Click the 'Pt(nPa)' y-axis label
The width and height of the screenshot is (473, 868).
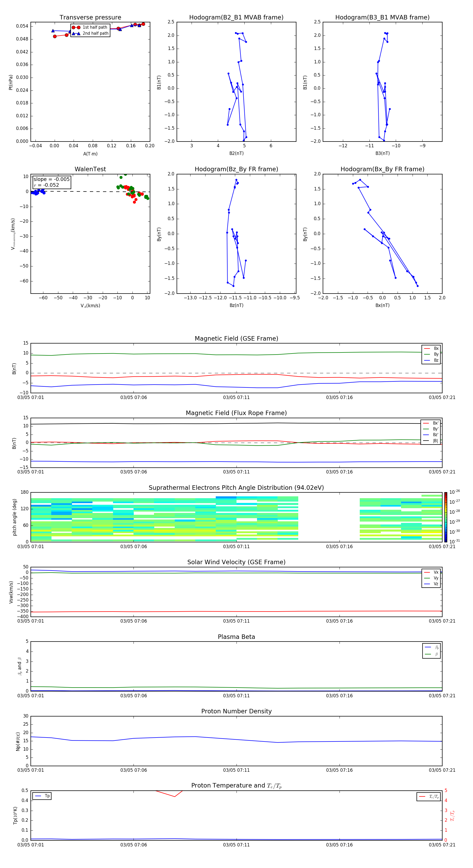coord(11,82)
